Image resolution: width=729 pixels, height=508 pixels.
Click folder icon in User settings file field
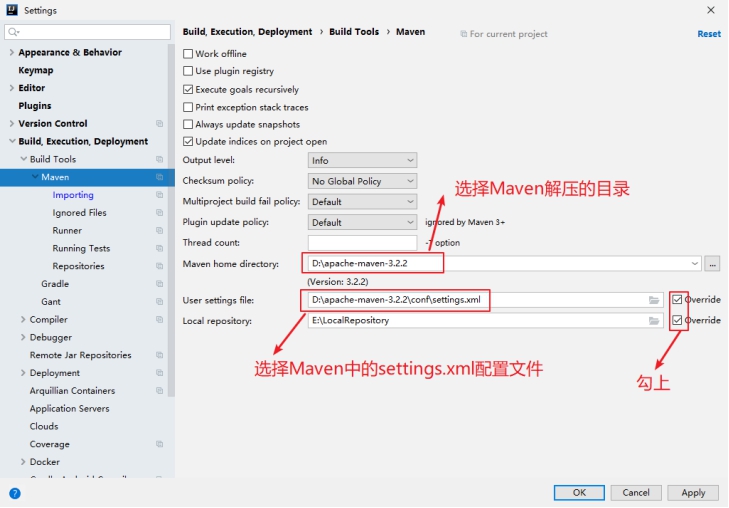654,300
